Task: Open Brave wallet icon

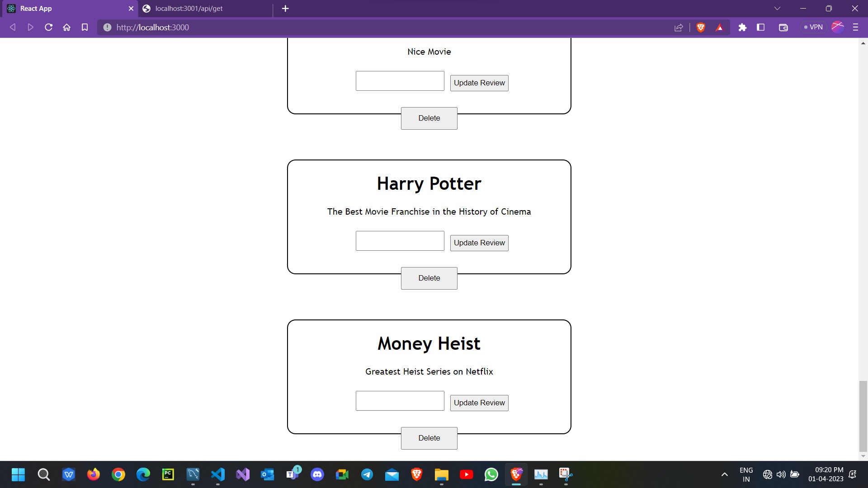Action: pyautogui.click(x=783, y=27)
